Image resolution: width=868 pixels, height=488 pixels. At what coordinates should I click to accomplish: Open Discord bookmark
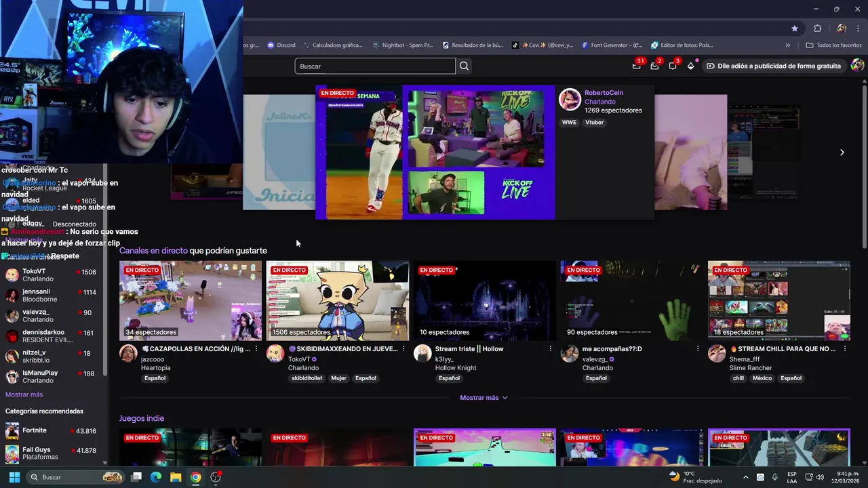[x=281, y=45]
